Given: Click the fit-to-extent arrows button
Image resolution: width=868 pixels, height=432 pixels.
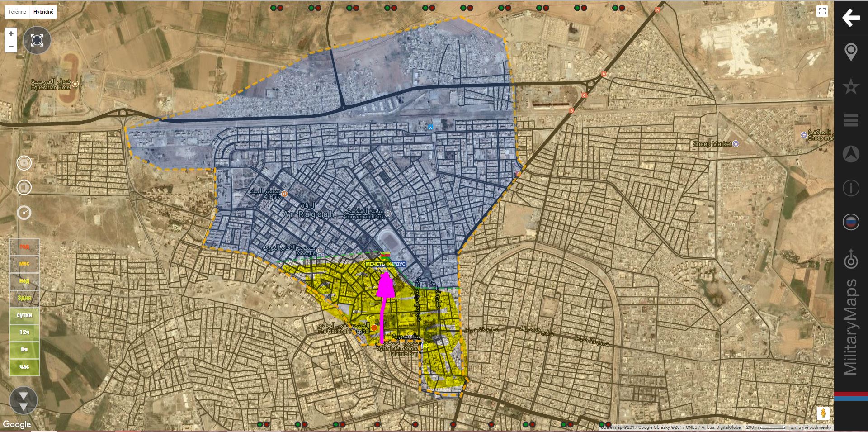Looking at the screenshot, I should pos(37,41).
